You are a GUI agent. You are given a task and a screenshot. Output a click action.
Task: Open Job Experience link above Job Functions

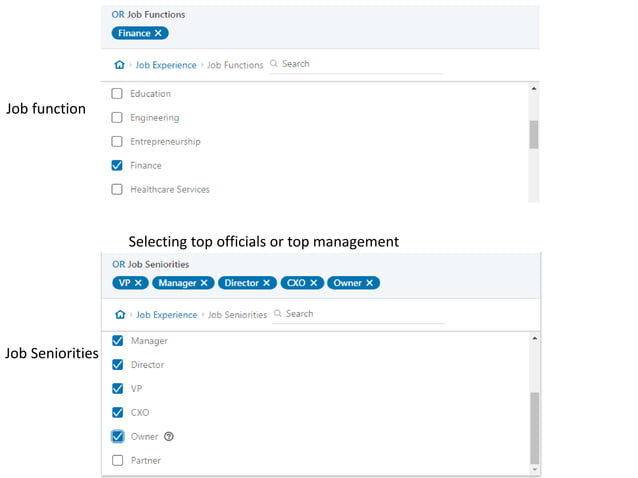coord(166,65)
